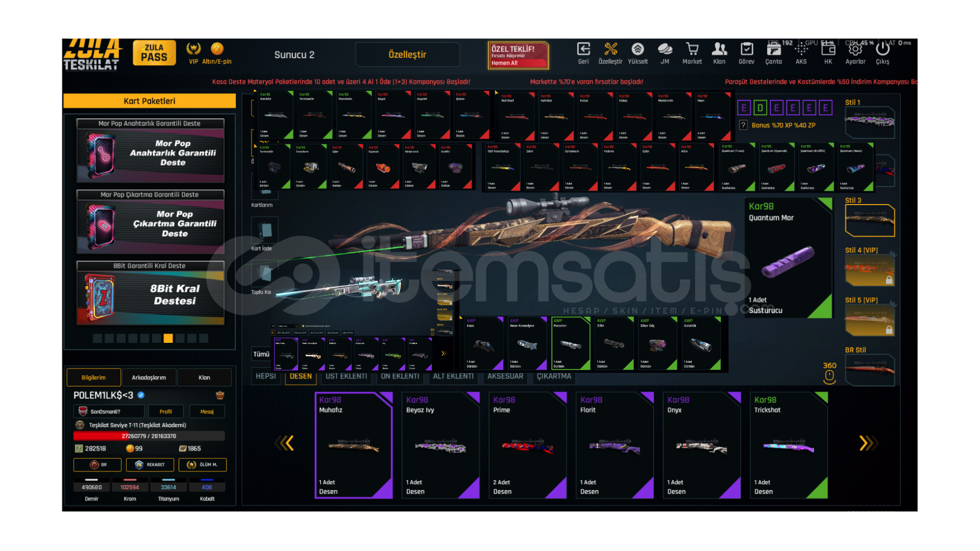This screenshot has width=980, height=551.
Task: Open the Çanta inventory icon
Action: (774, 49)
